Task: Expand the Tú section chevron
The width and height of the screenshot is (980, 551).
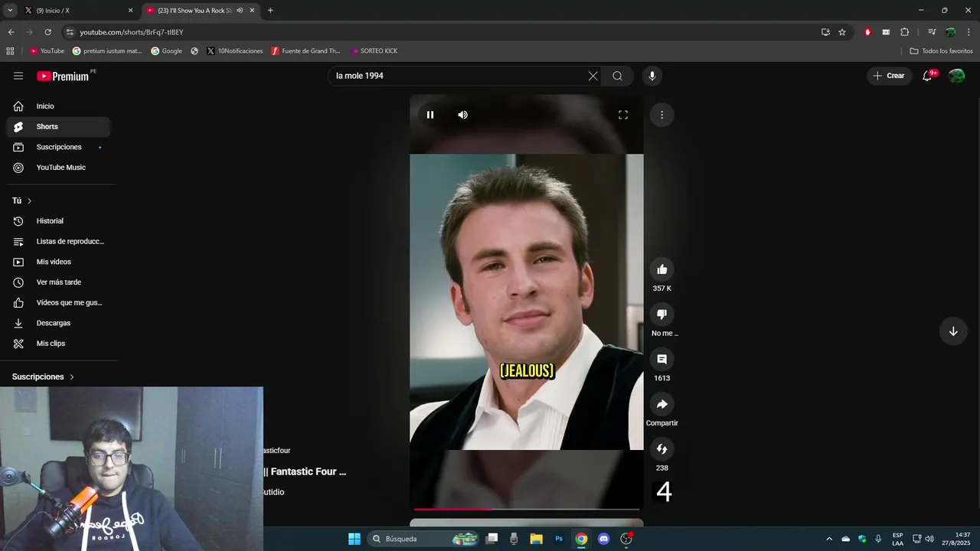Action: pos(29,201)
